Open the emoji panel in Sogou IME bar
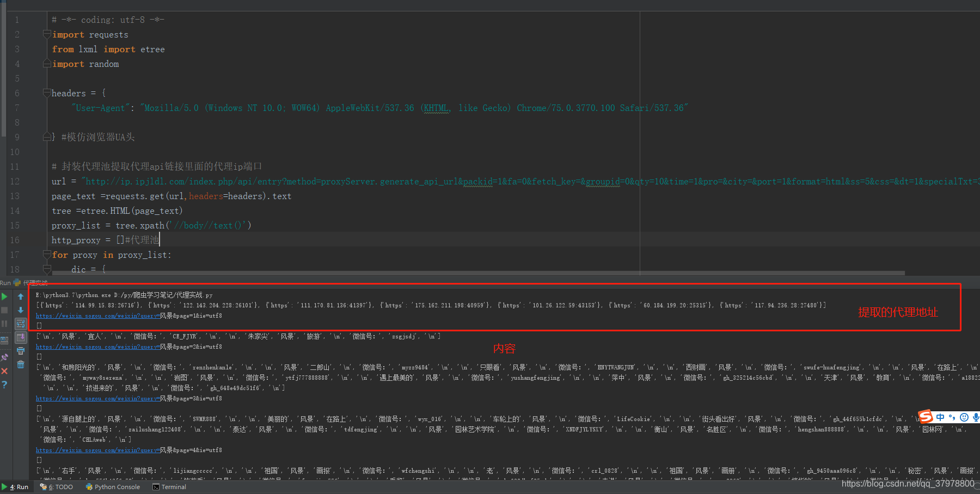Viewport: 980px width, 494px height. (964, 417)
